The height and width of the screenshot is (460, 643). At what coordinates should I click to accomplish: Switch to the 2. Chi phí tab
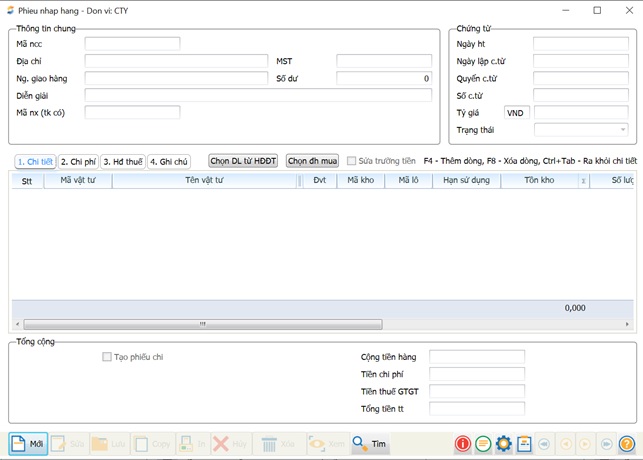(x=78, y=161)
